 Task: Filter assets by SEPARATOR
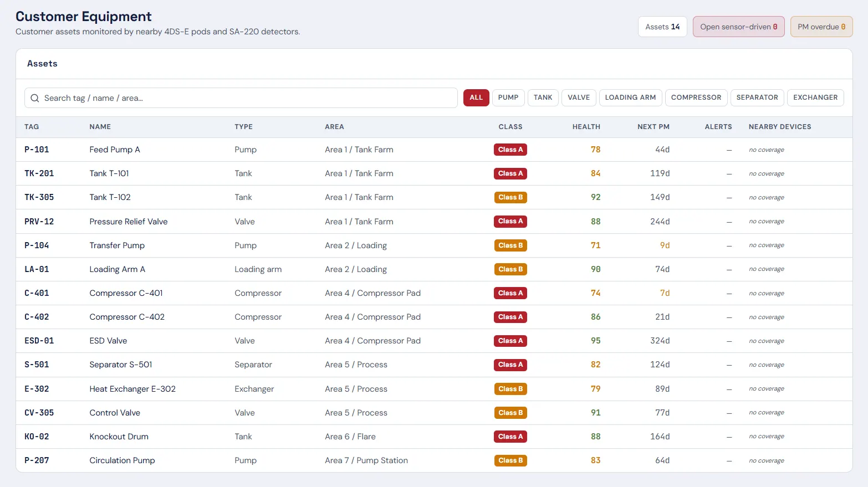757,98
